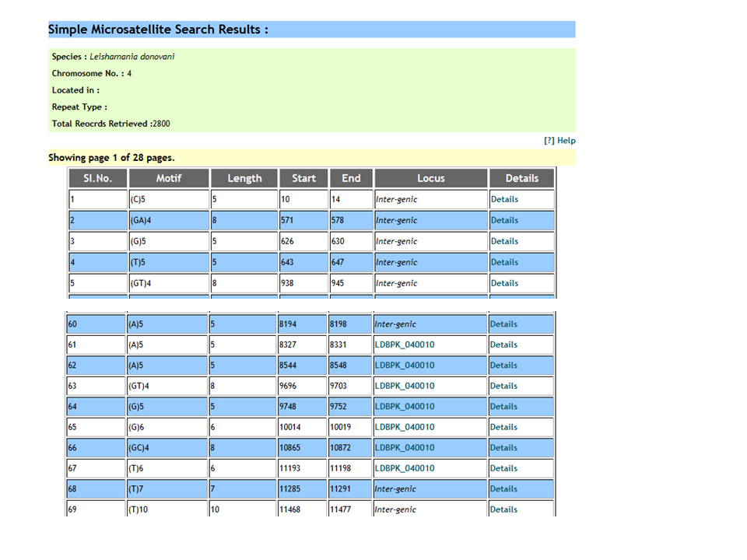Click the Length column header
The width and height of the screenshot is (747, 560).
coord(244,178)
